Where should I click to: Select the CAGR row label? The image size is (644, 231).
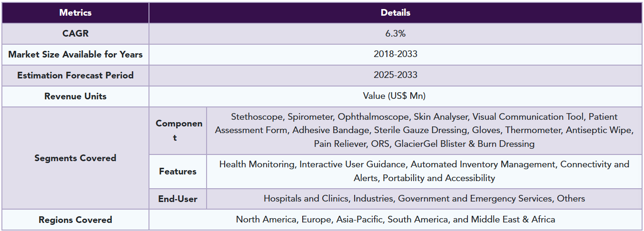pos(75,34)
